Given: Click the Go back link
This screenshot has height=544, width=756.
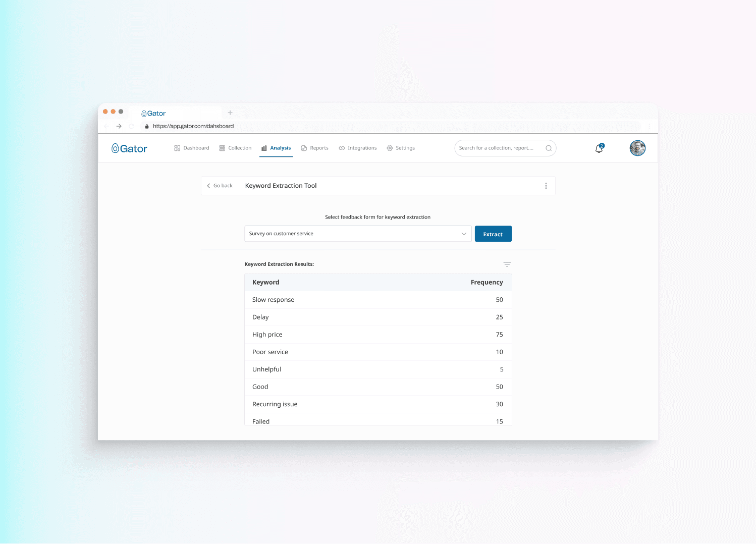Looking at the screenshot, I should (x=220, y=186).
